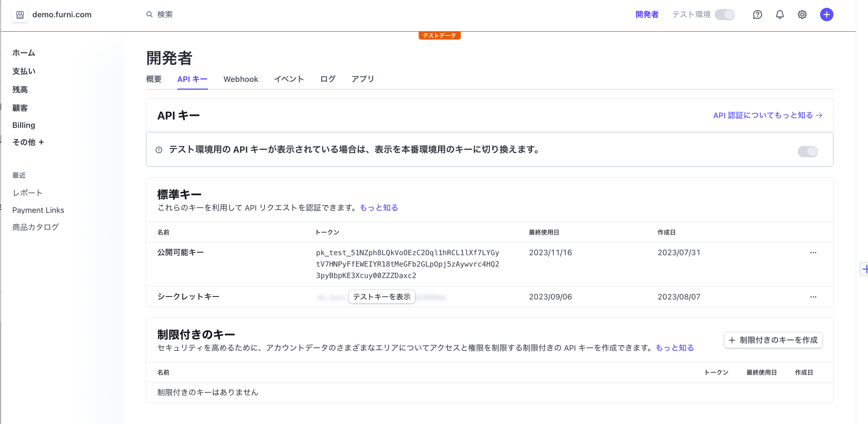Switch to the Webhook tab
The image size is (868, 424).
coord(241,79)
